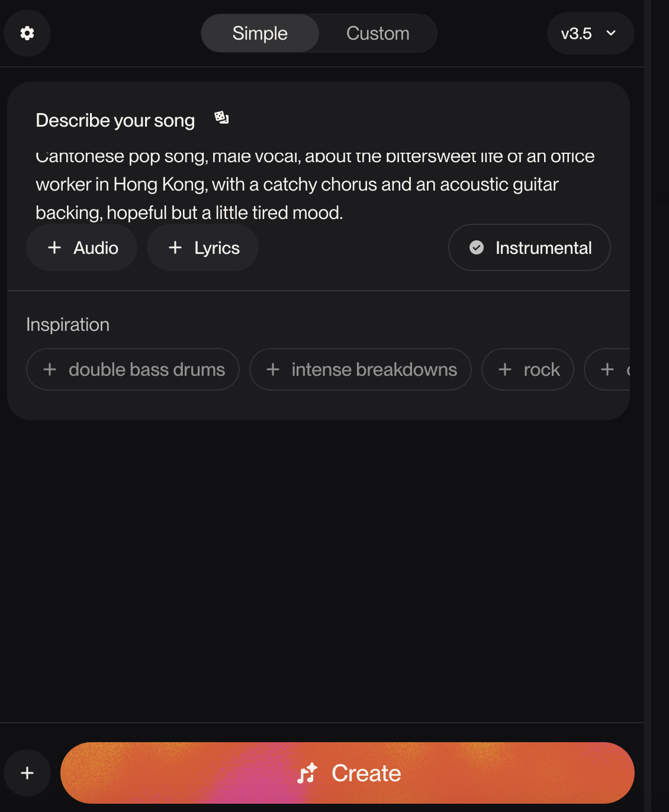669x812 pixels.
Task: Click plus icon on intense breakdowns
Action: (x=273, y=369)
